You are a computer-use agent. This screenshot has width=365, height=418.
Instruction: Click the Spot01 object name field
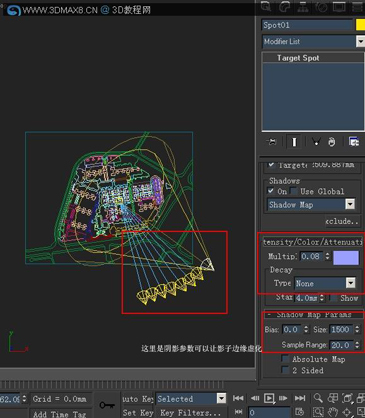pos(307,25)
